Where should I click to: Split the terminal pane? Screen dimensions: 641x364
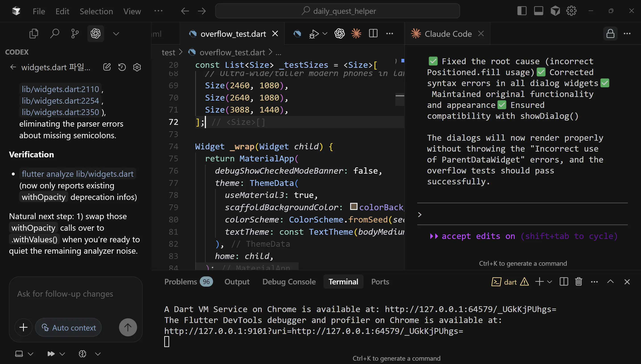coord(564,282)
